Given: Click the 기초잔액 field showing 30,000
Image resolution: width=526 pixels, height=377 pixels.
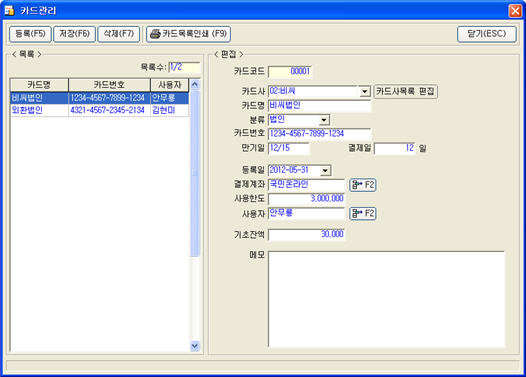Looking at the screenshot, I should point(307,234).
